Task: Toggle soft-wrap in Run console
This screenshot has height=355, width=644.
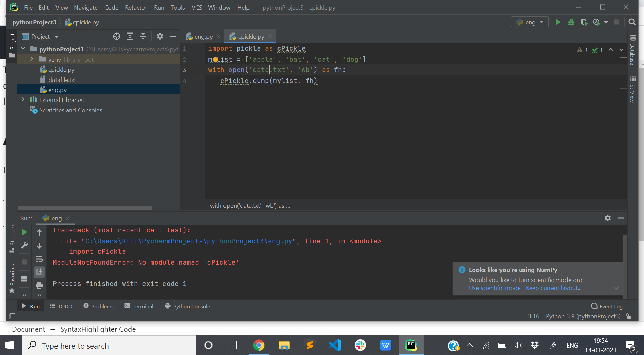Action: (39, 259)
